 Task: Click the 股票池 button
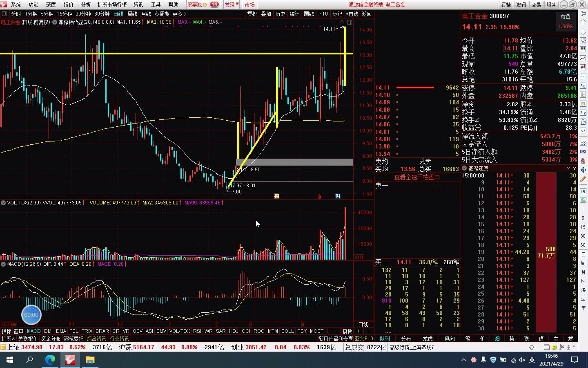(x=194, y=4)
